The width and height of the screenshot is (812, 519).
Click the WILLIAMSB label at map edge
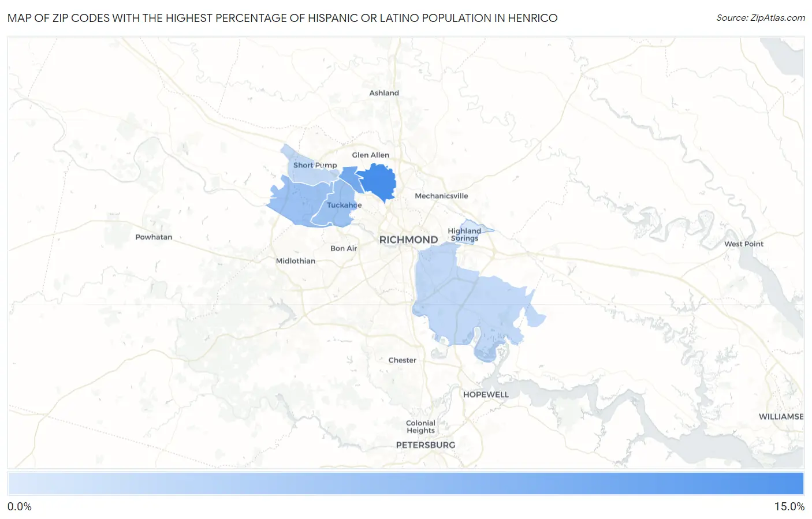781,417
